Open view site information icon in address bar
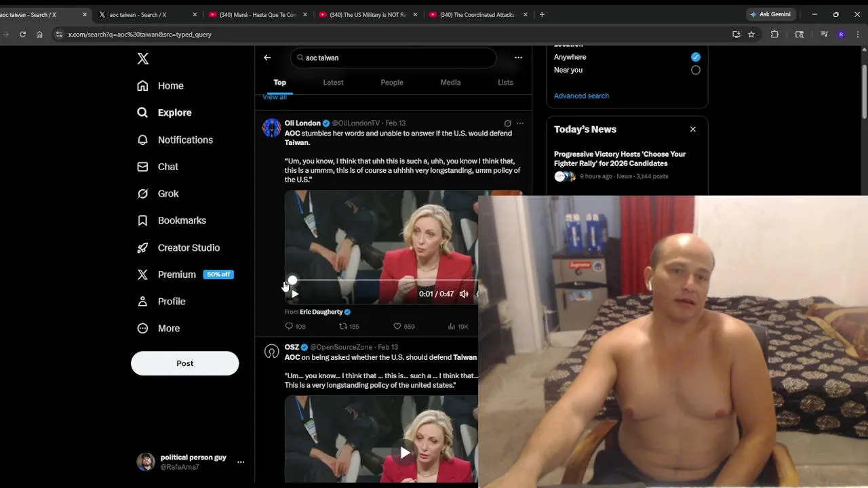868x488 pixels. click(x=59, y=35)
